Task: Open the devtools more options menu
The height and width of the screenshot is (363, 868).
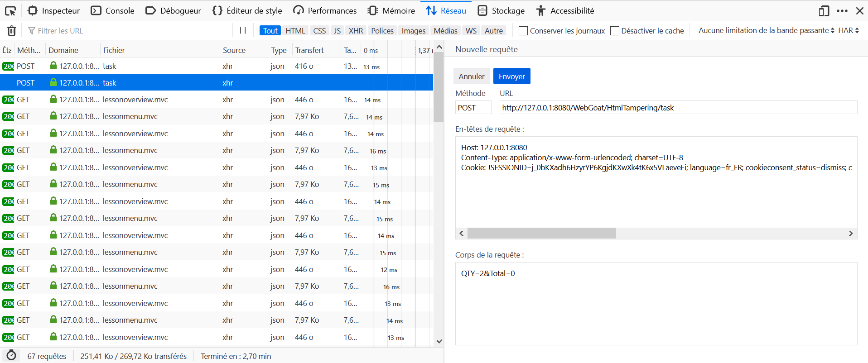Action: [x=842, y=11]
